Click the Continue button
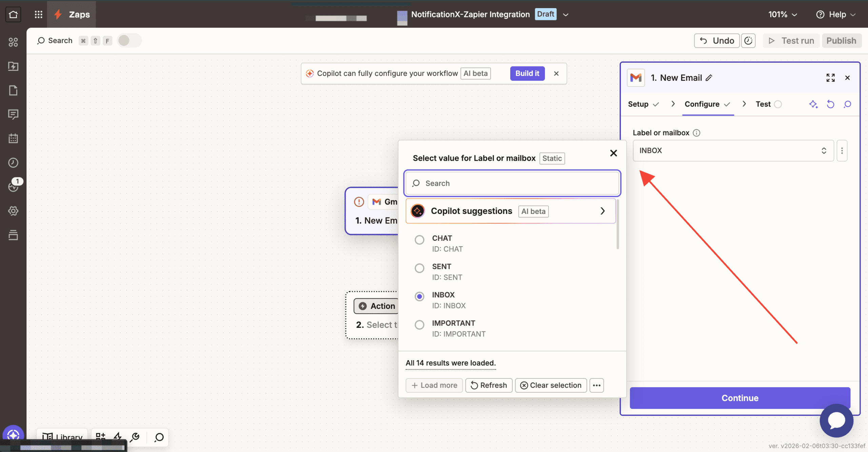 point(739,398)
